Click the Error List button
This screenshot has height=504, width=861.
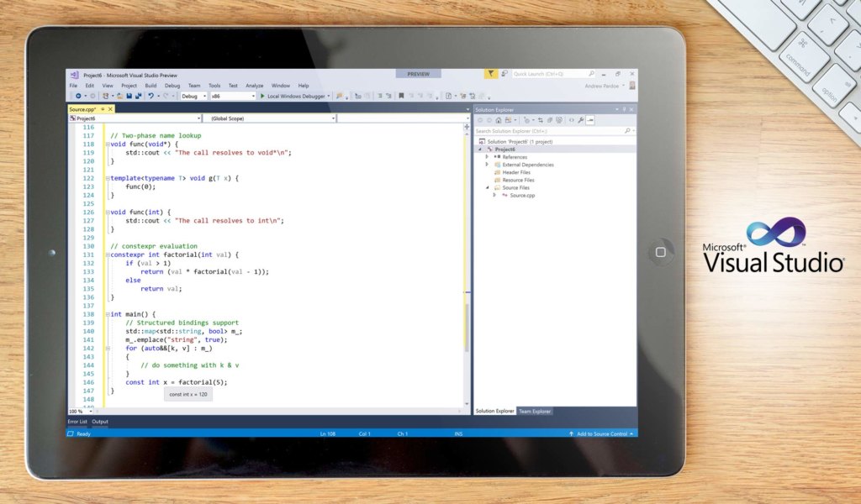click(79, 421)
